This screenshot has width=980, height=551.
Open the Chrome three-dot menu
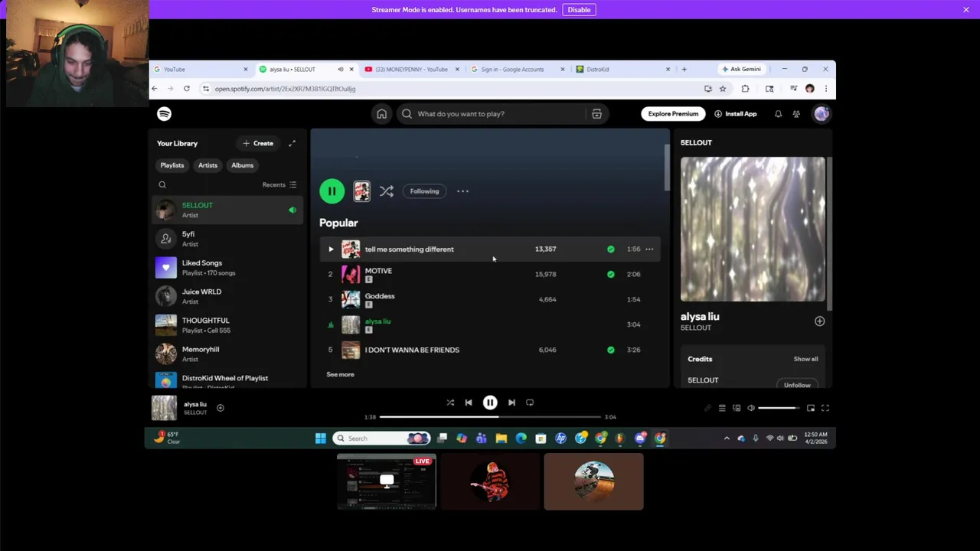pyautogui.click(x=825, y=89)
